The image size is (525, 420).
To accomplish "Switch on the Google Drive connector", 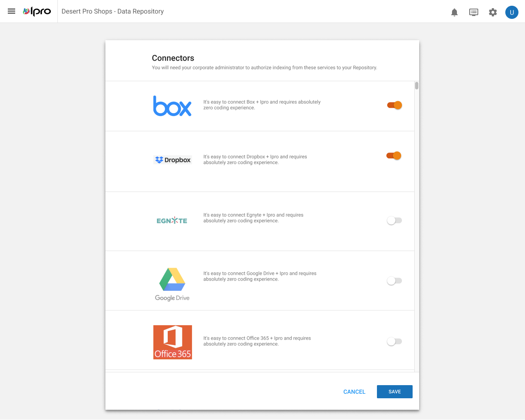I will pyautogui.click(x=394, y=281).
